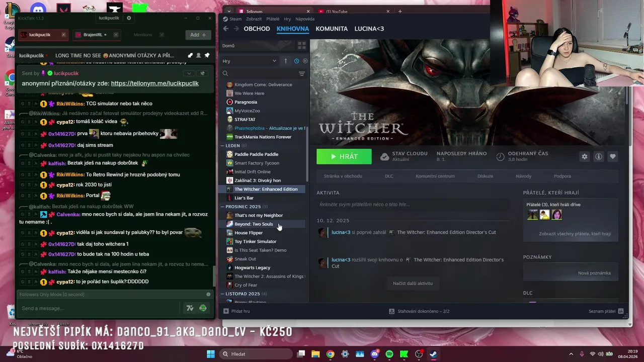Open advanced filter options icon

click(x=302, y=73)
